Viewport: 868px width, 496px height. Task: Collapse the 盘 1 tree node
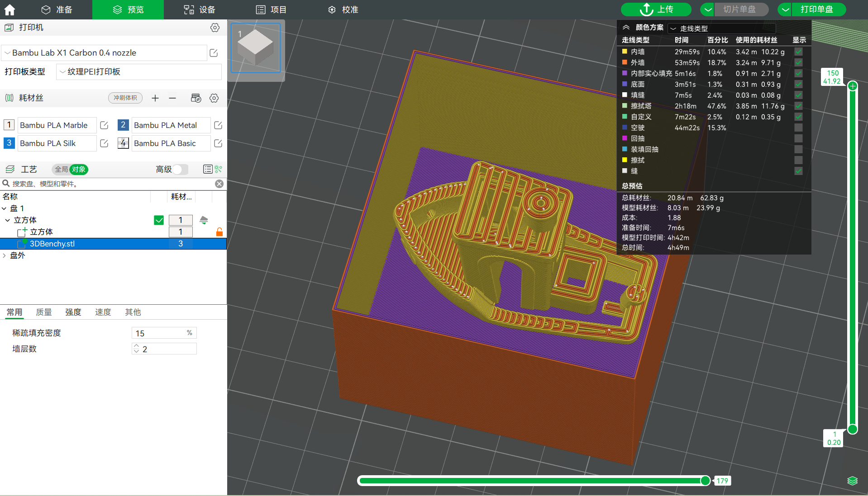tap(5, 208)
